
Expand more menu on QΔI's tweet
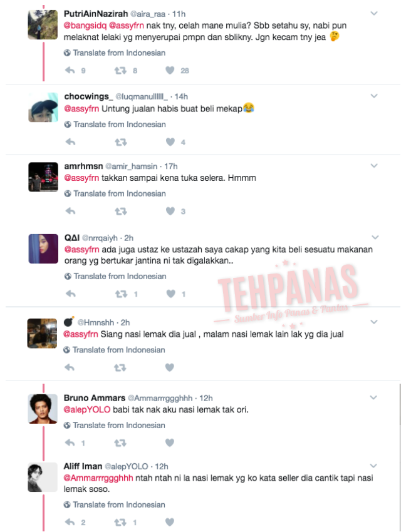(x=375, y=237)
